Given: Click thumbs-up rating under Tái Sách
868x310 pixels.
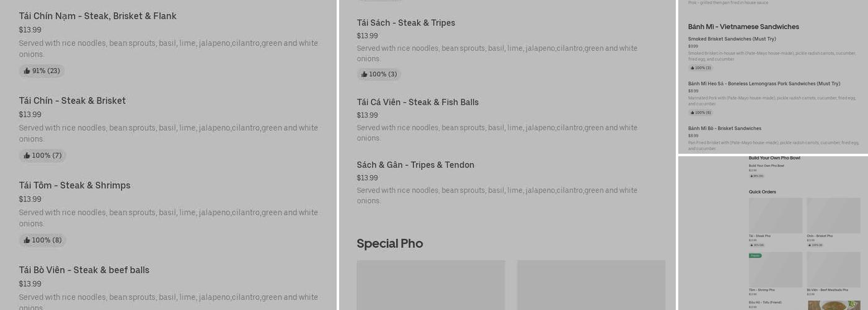Looking at the screenshot, I should tap(379, 74).
